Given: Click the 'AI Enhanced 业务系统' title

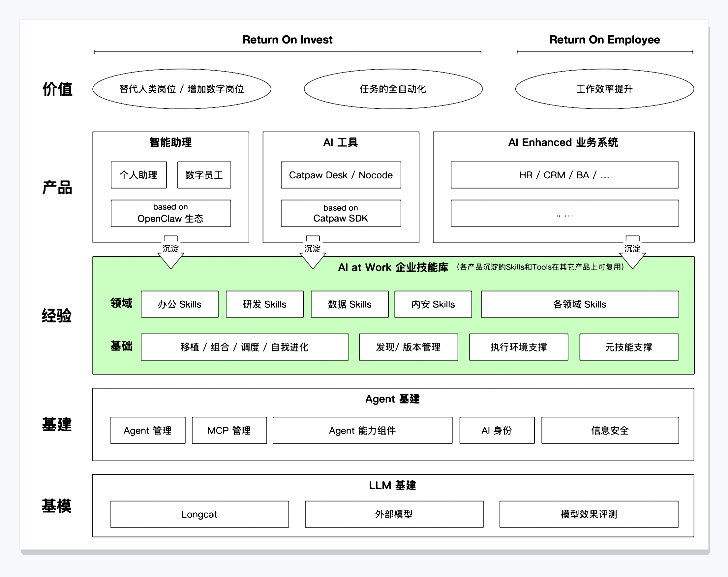Looking at the screenshot, I should coord(563,142).
